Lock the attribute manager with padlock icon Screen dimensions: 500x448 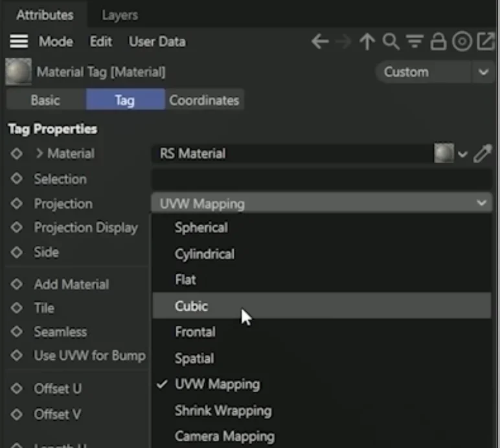point(438,41)
